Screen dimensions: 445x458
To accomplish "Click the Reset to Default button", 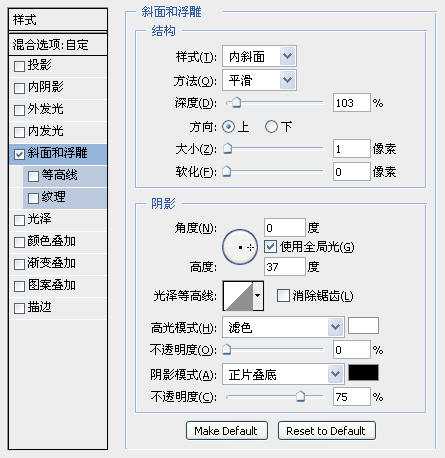I will click(x=327, y=431).
